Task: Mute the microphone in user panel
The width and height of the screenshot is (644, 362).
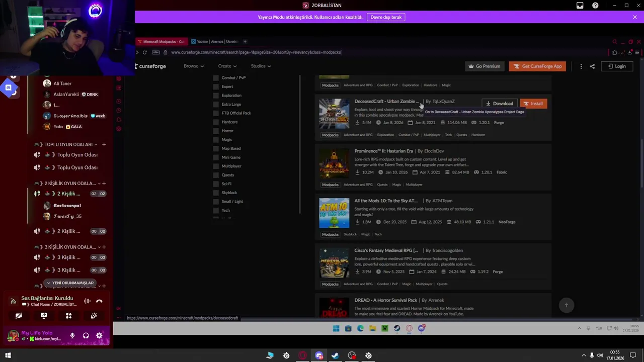Action: (72, 336)
